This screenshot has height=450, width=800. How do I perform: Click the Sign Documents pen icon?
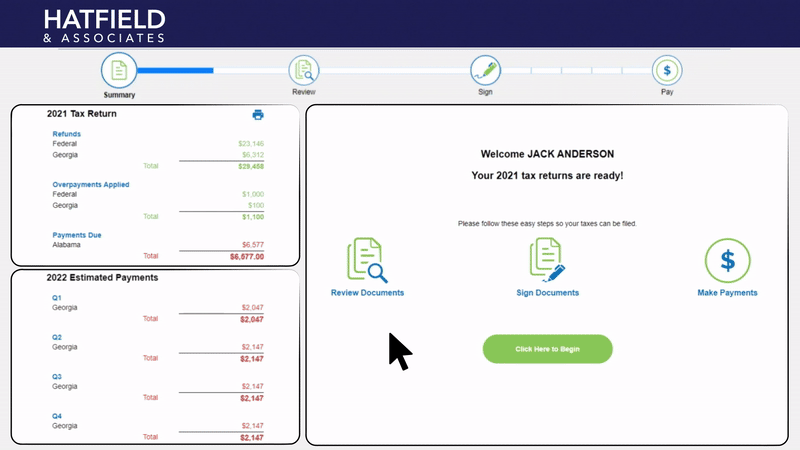pyautogui.click(x=547, y=260)
